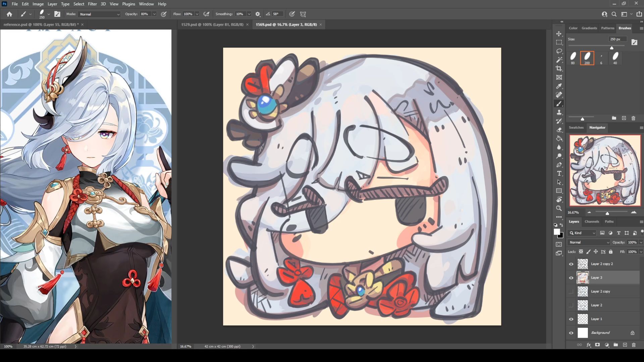Hide Layer 2 copy 2 visibility eye
The height and width of the screenshot is (362, 644).
point(571,264)
